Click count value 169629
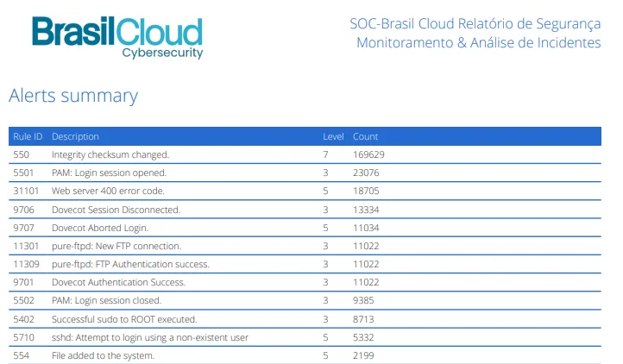Screen dimensions: 623x364 [x=368, y=154]
